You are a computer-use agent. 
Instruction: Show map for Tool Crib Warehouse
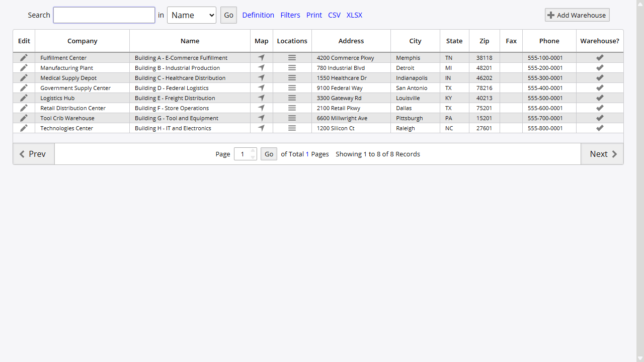pos(261,118)
